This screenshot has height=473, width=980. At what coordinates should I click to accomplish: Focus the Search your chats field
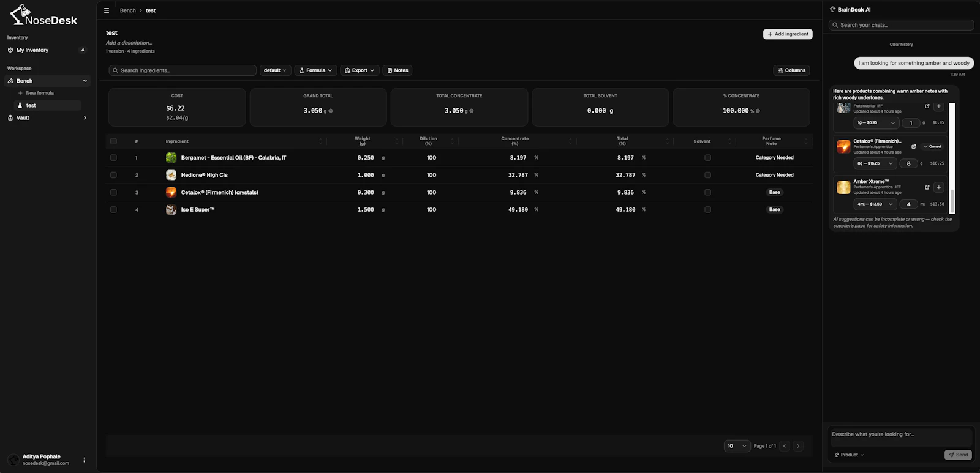tap(901, 25)
